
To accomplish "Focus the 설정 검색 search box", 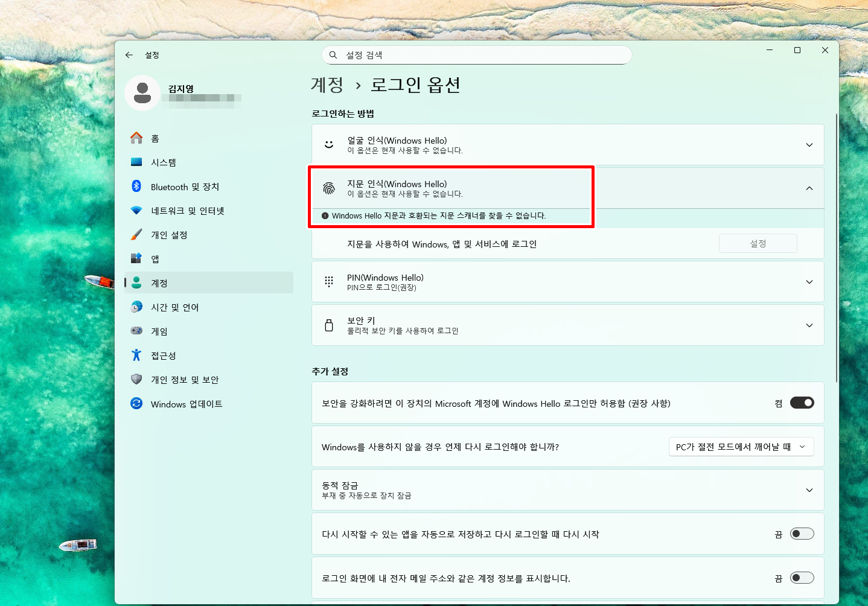I will tap(477, 55).
